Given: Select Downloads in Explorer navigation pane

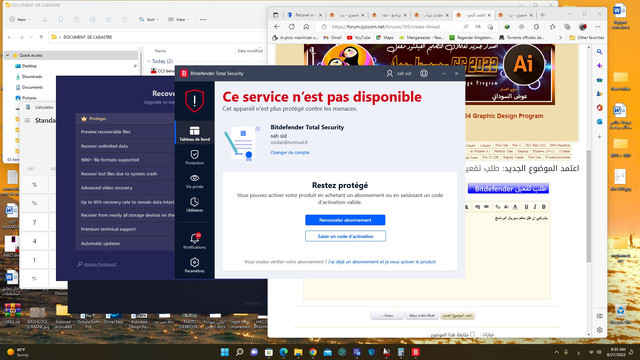Looking at the screenshot, I should [32, 76].
